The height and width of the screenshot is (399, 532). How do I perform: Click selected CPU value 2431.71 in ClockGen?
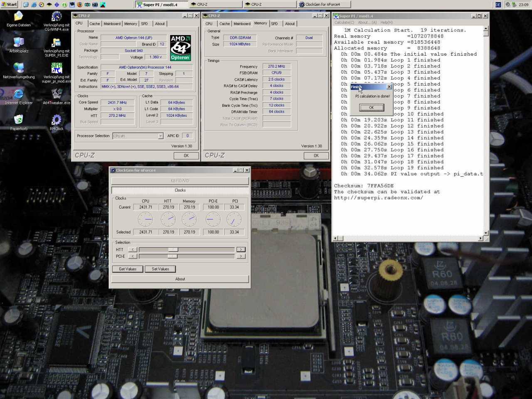tap(145, 232)
